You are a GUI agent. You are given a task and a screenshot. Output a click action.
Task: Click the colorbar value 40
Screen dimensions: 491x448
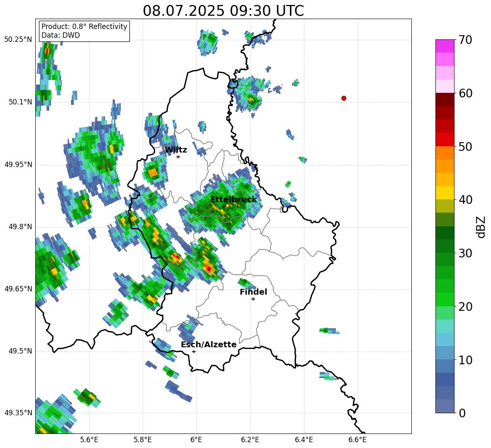point(465,200)
